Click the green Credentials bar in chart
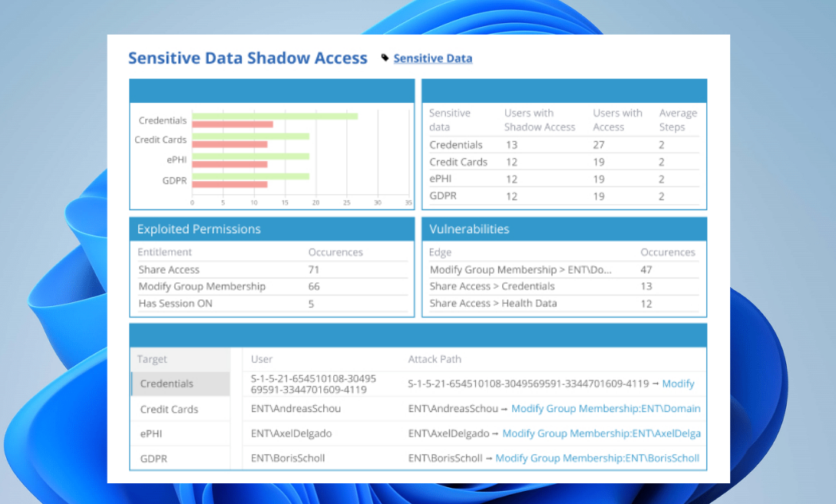The image size is (836, 504). click(275, 116)
